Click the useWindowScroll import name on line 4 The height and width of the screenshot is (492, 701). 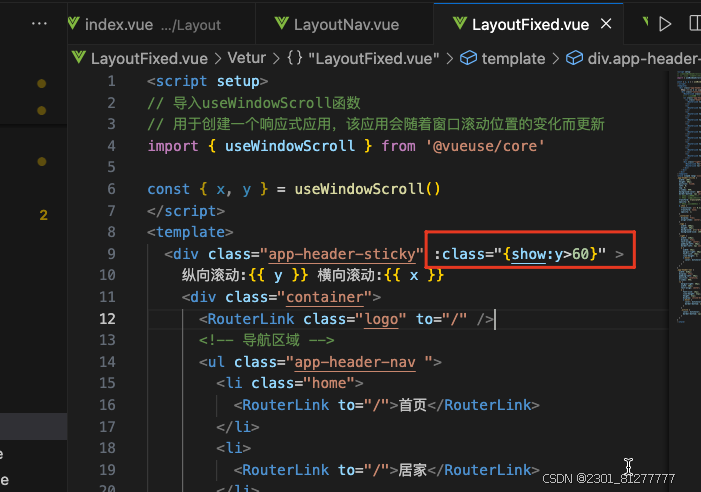point(290,146)
